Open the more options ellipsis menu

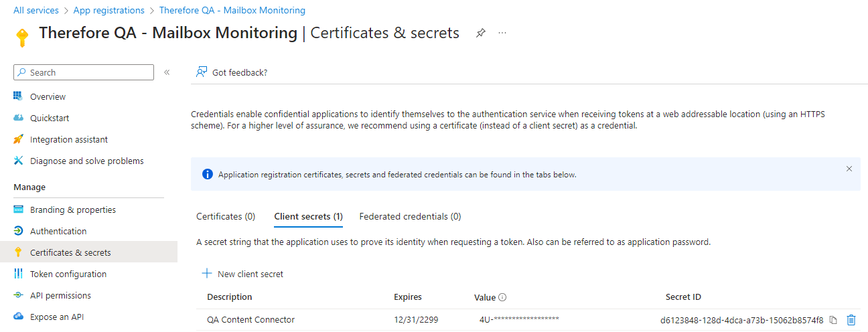click(502, 33)
